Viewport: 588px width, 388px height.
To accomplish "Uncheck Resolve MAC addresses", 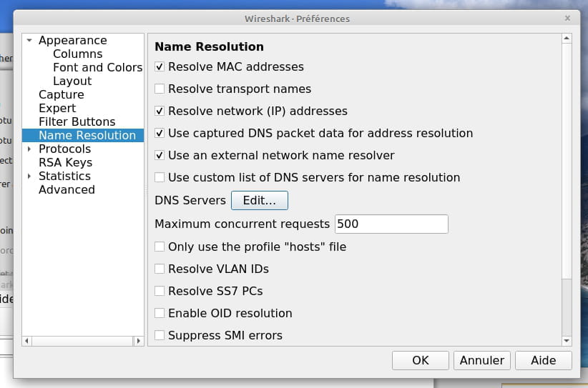I will (160, 66).
